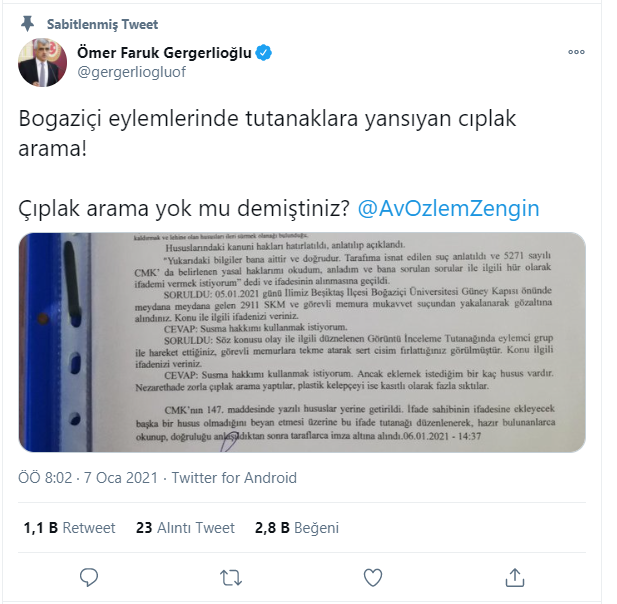Click the Sabitlenmiş Tweet label

click(102, 24)
